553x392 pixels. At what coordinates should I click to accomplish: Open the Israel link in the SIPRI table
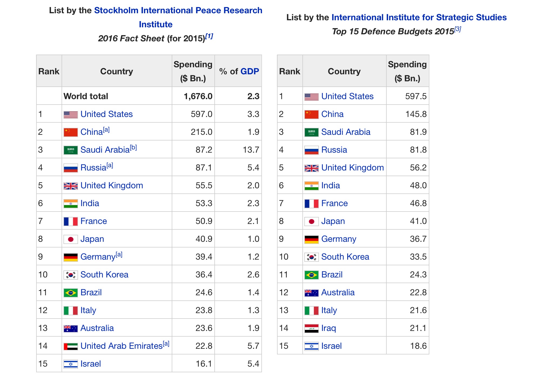tap(91, 364)
